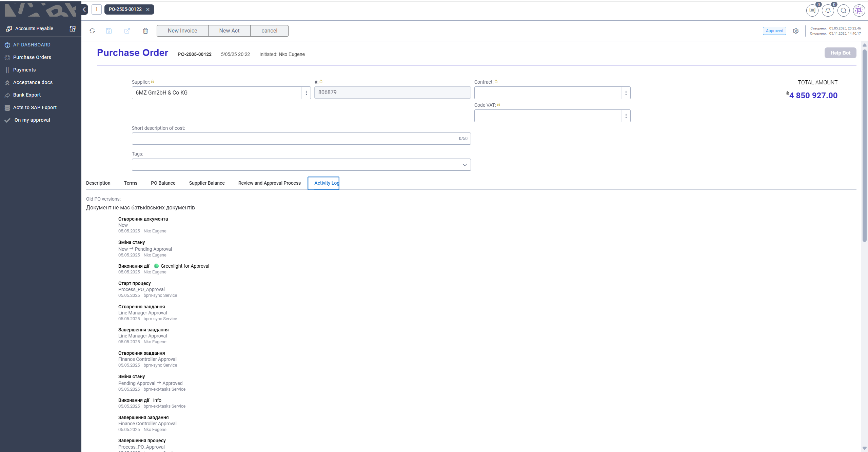Click the sidebar layout grid icon
The width and height of the screenshot is (868, 452).
(73, 29)
